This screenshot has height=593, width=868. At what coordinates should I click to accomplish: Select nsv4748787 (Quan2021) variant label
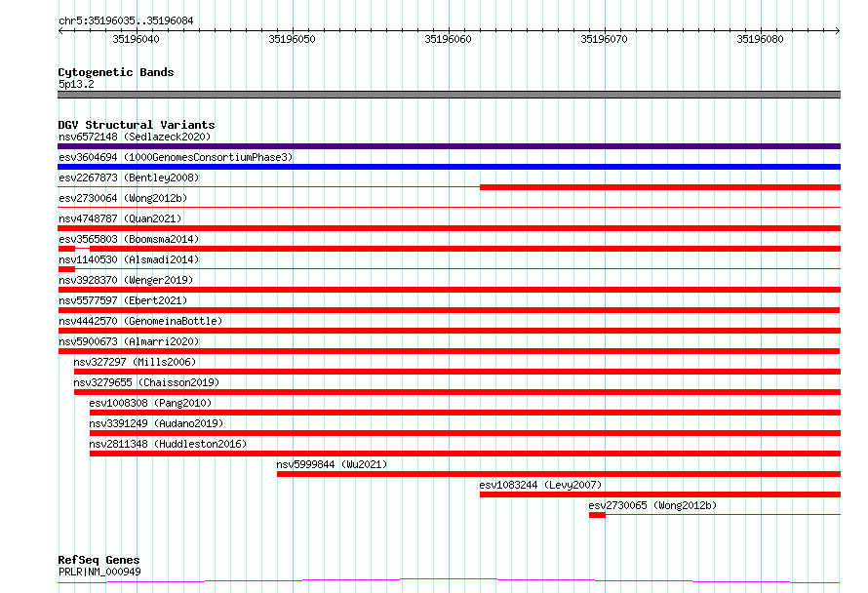(120, 218)
